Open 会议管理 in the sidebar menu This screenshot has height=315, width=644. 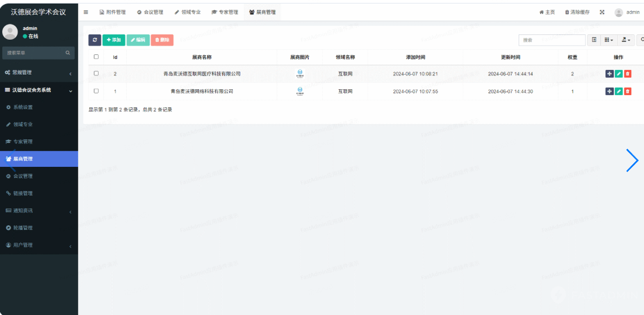point(23,176)
